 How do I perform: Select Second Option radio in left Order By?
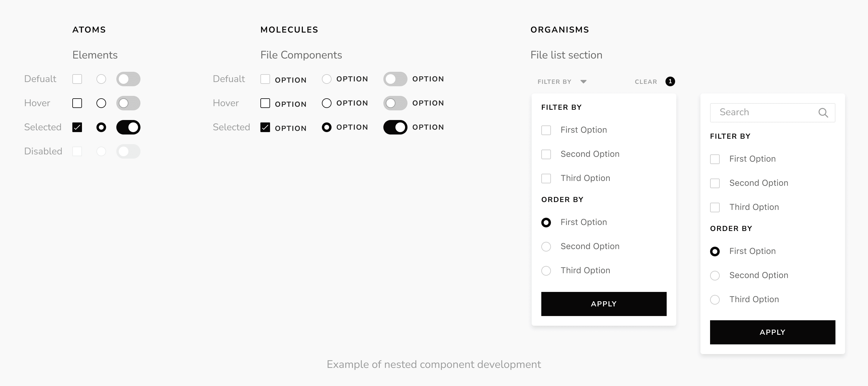(546, 247)
